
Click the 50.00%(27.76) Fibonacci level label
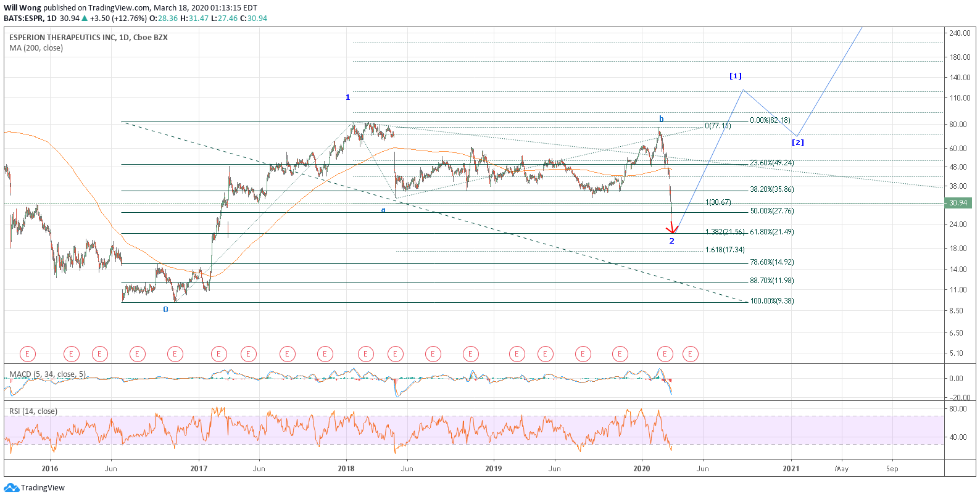point(771,211)
